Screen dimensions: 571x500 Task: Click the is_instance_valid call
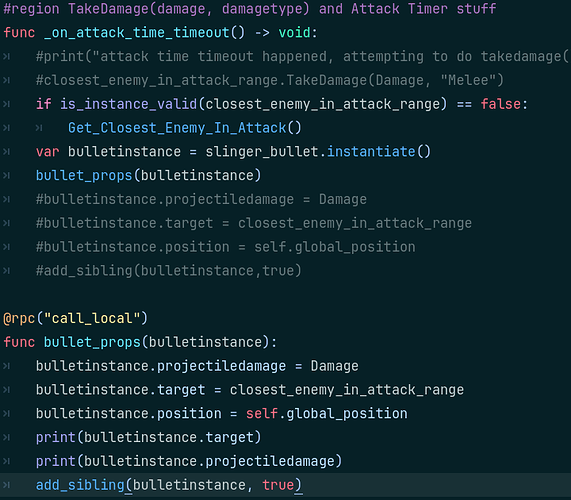click(129, 104)
